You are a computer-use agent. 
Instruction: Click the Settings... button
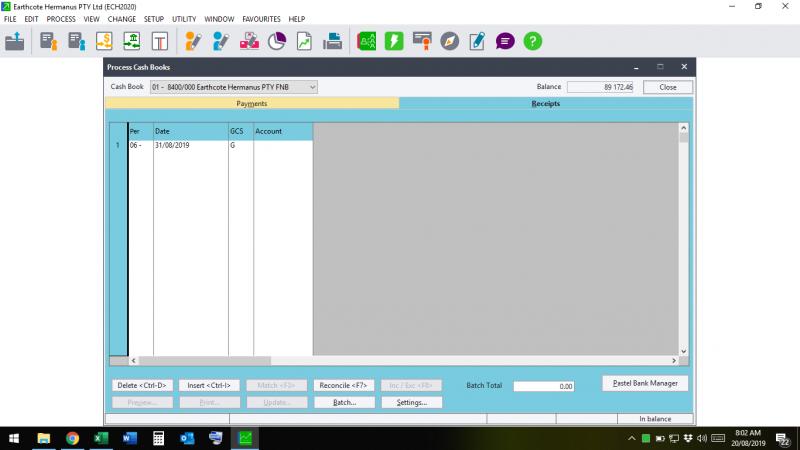(x=411, y=402)
